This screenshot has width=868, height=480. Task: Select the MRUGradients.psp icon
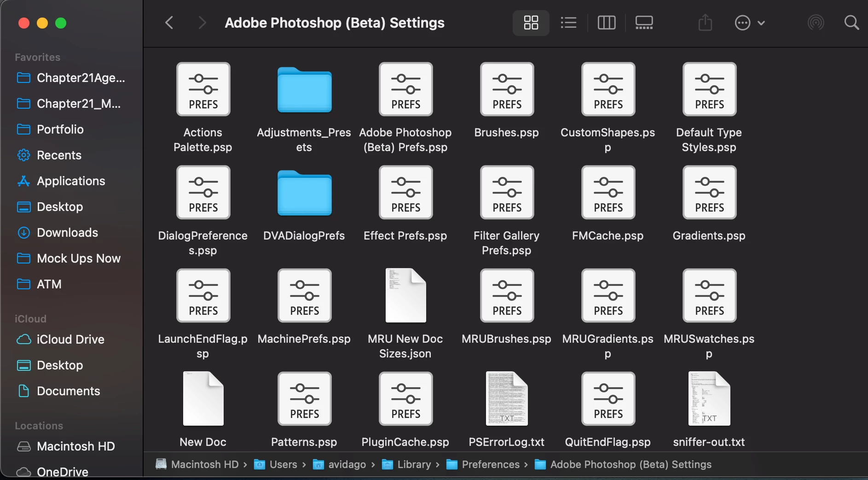click(608, 295)
